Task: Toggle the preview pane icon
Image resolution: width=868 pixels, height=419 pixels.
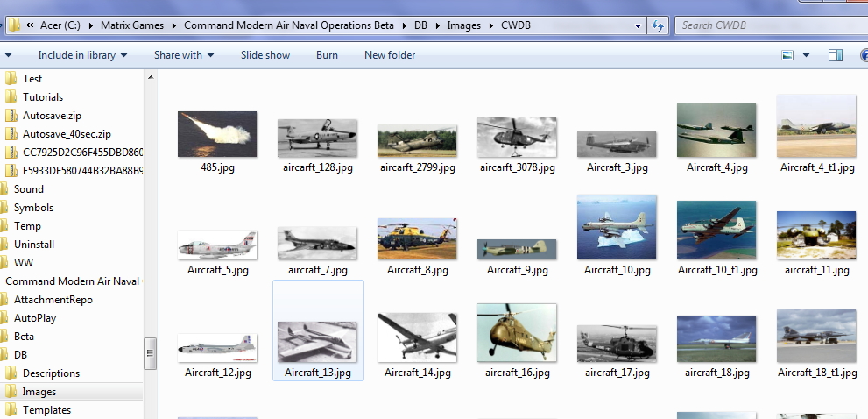Action: coord(836,55)
